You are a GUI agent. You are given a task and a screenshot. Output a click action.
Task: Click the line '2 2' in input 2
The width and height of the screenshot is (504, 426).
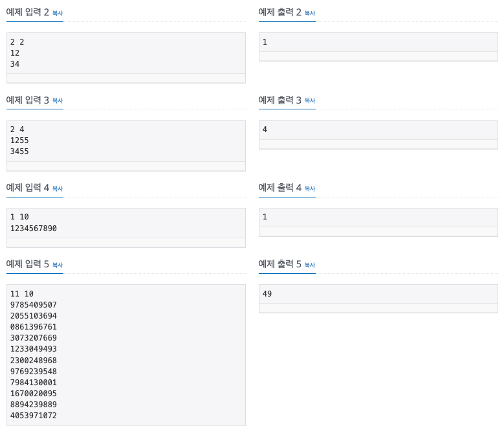17,42
